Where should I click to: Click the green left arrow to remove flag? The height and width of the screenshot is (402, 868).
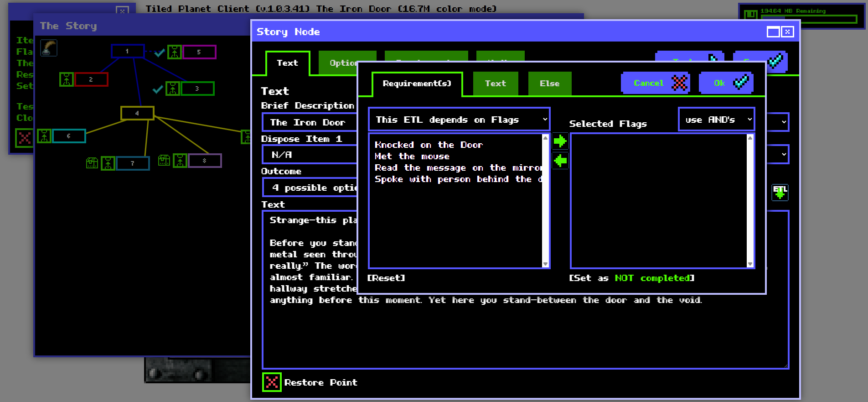560,161
